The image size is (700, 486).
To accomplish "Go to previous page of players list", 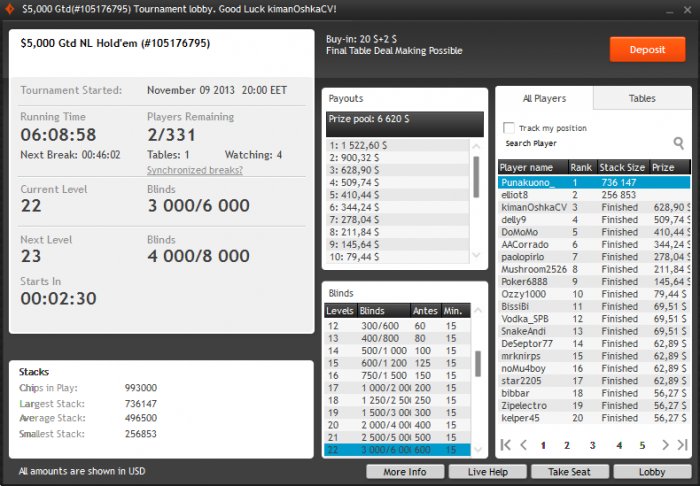I will [524, 445].
